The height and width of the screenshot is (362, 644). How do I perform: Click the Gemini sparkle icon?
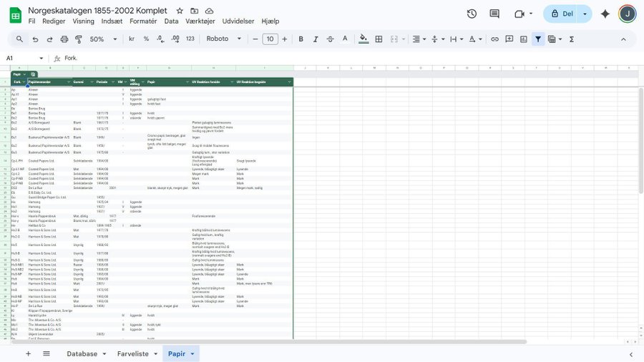point(605,14)
